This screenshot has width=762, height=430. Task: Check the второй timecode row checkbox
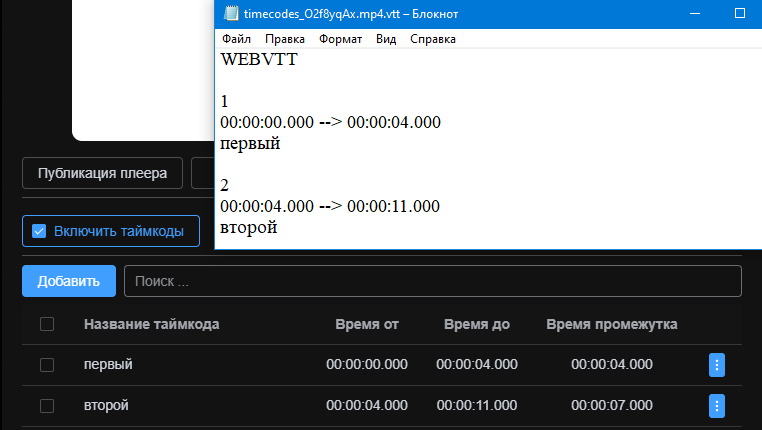tap(47, 406)
